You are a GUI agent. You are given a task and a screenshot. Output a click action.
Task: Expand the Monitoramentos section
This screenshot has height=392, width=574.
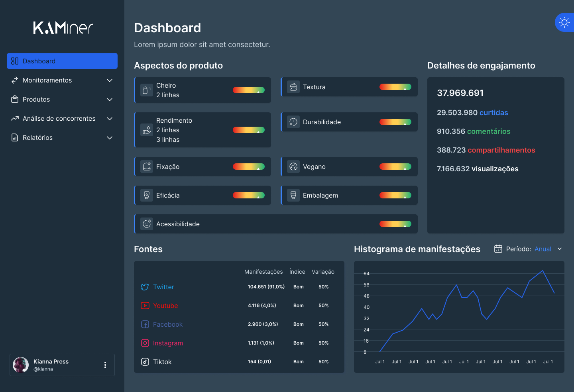click(62, 80)
